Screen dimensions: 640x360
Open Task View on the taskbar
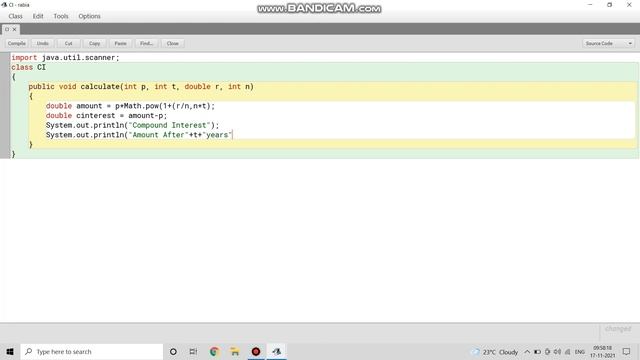point(193,351)
